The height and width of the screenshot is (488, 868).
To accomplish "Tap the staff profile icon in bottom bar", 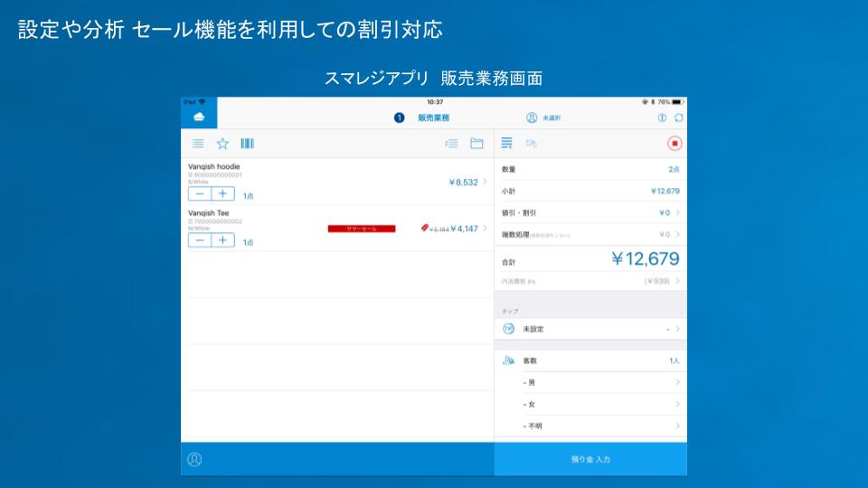I will [194, 459].
